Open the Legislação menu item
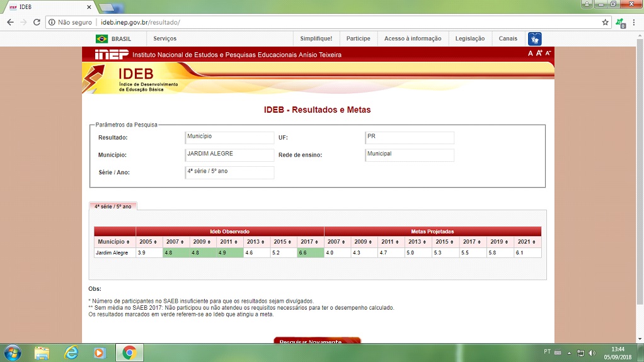Screen dimensions: 644x362 470,38
